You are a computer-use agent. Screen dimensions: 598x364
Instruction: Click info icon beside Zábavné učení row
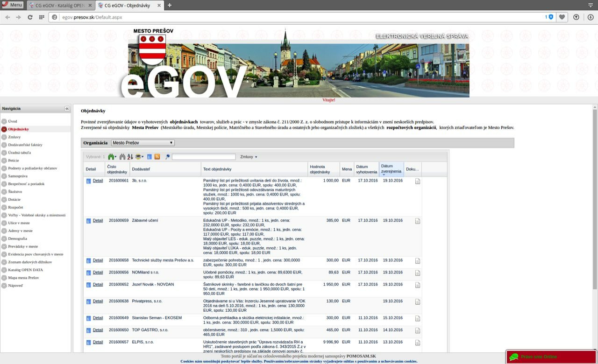(x=88, y=221)
